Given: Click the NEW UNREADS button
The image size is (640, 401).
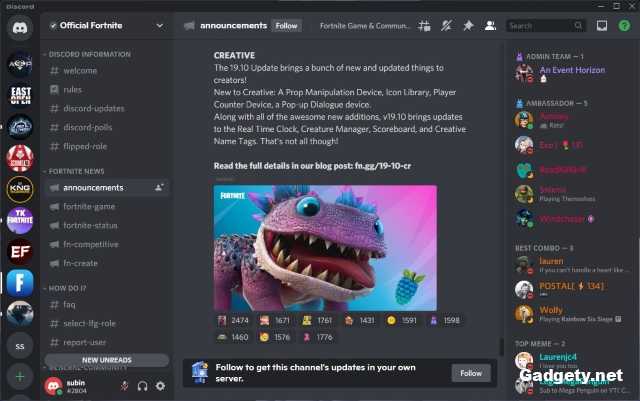Looking at the screenshot, I should [x=105, y=360].
